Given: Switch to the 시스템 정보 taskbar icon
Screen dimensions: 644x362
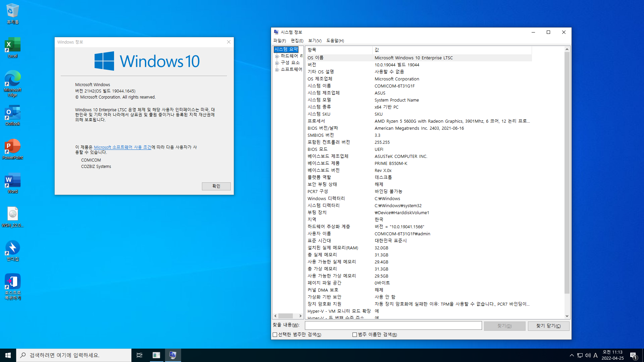Looking at the screenshot, I should coord(173,355).
